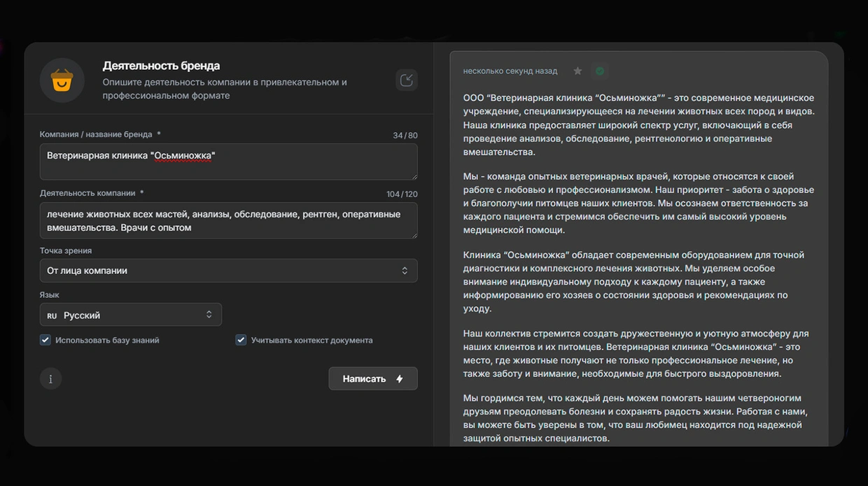Click the orange basket brand icon
The height and width of the screenshot is (486, 868).
coord(62,80)
